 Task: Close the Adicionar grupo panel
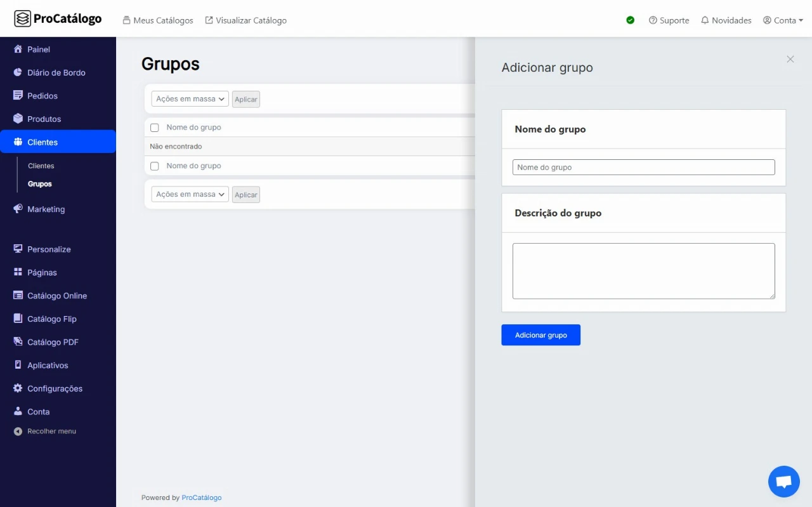790,59
